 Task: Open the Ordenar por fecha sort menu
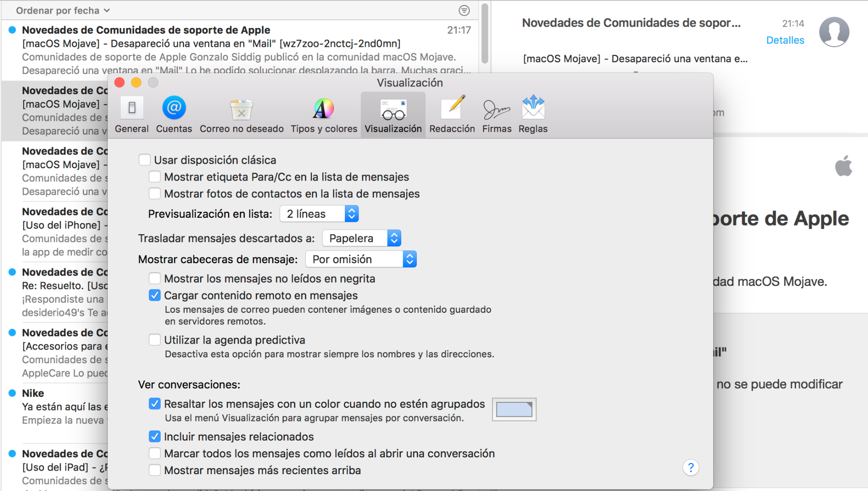(x=63, y=10)
